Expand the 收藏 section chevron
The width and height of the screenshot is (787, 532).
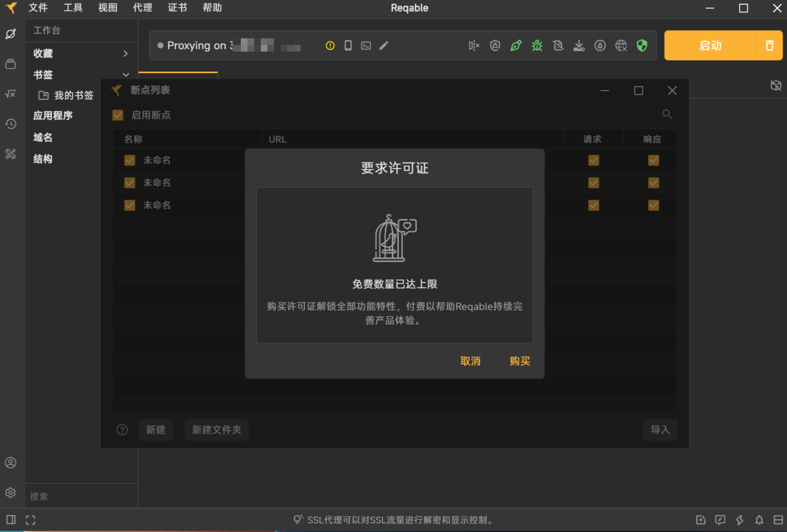pos(126,54)
